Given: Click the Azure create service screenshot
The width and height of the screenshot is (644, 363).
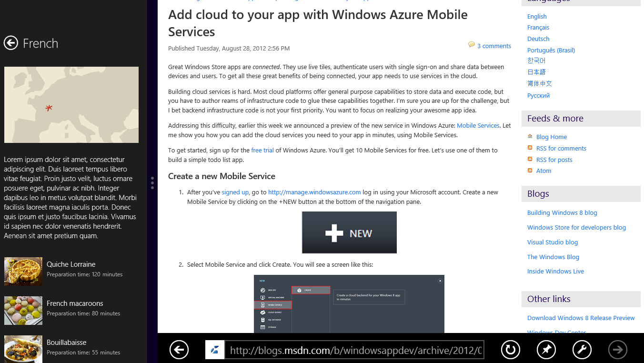Looking at the screenshot, I should click(349, 304).
